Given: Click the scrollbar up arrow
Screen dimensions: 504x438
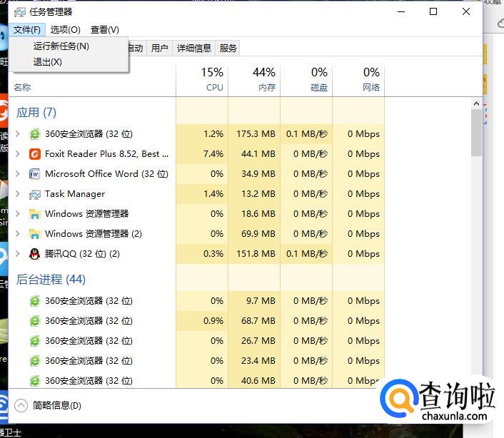Looking at the screenshot, I should (x=476, y=103).
